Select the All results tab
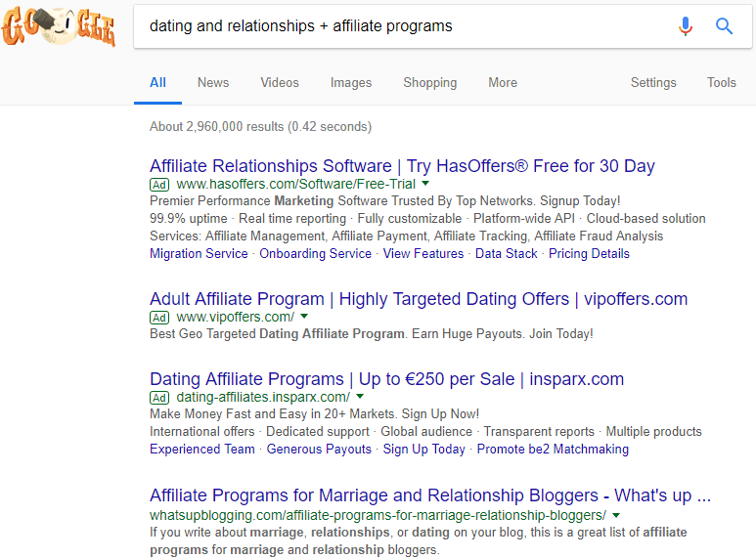This screenshot has height=559, width=756. 157,83
